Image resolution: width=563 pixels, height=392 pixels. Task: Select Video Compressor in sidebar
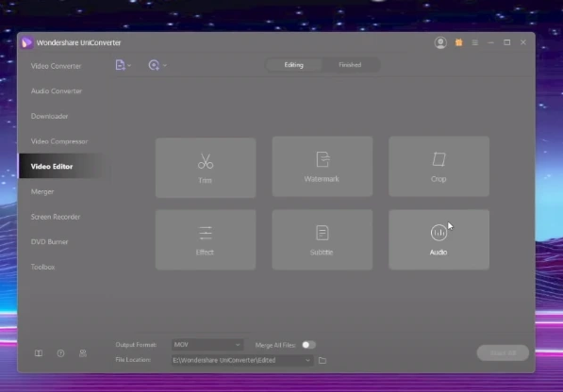point(59,141)
